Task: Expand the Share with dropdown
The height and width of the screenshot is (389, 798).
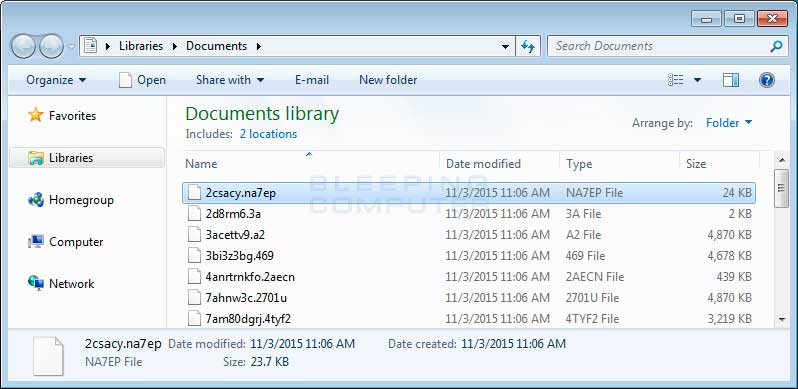Action: pos(230,80)
